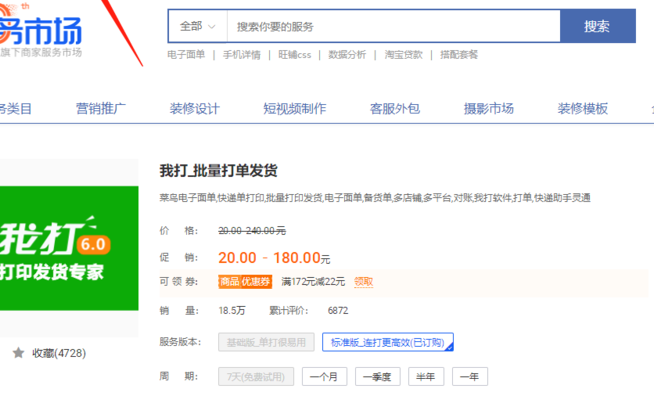The width and height of the screenshot is (654, 400).
Task: Open the 短视频制作 navigation tab
Action: click(294, 108)
